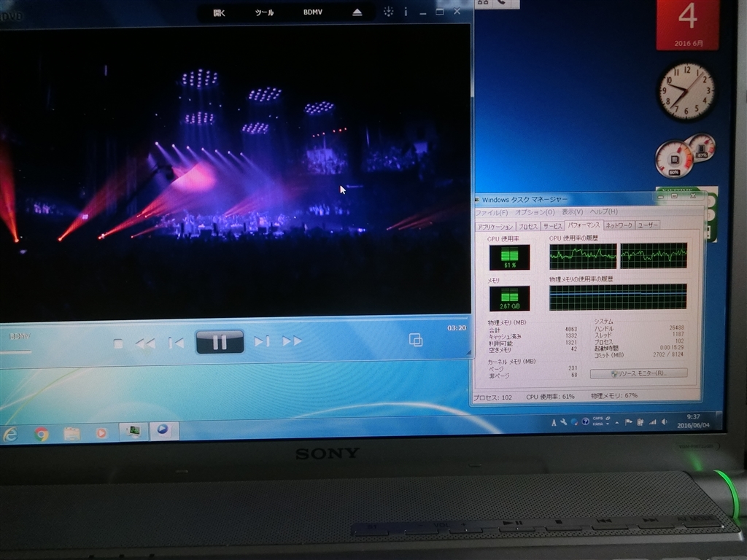747x560 pixels.
Task: Click the 03:20 elapsed time display
Action: [x=457, y=327]
